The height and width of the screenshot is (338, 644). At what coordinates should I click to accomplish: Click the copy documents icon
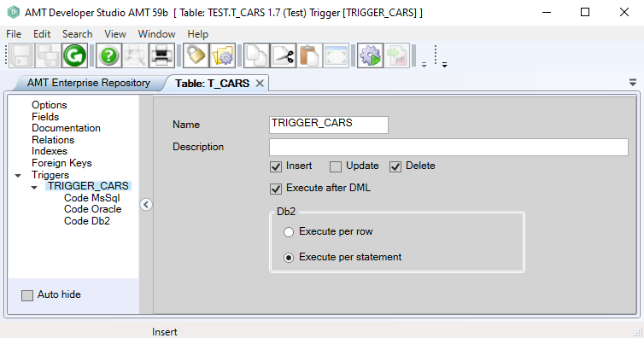(257, 55)
